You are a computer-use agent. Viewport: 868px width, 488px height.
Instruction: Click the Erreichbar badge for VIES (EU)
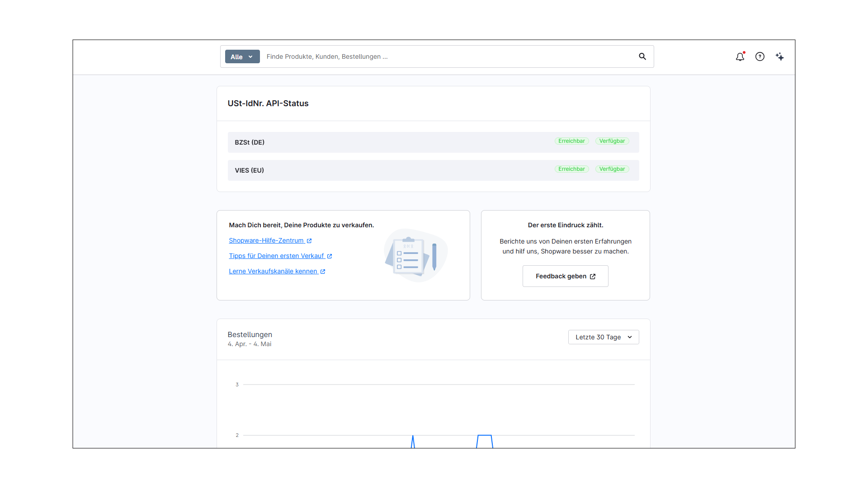point(572,169)
